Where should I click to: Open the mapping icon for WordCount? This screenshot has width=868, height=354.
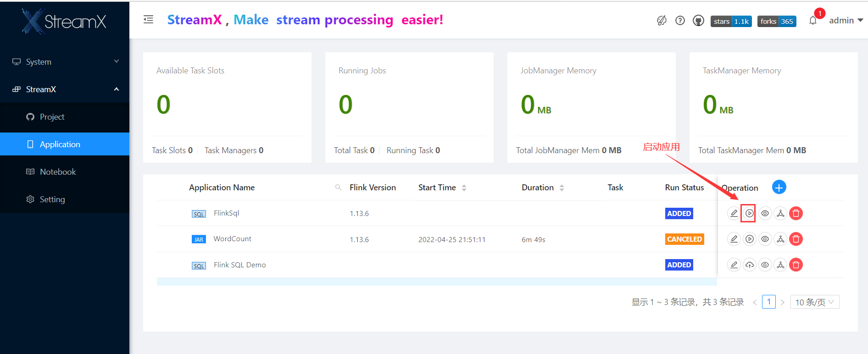(x=780, y=239)
